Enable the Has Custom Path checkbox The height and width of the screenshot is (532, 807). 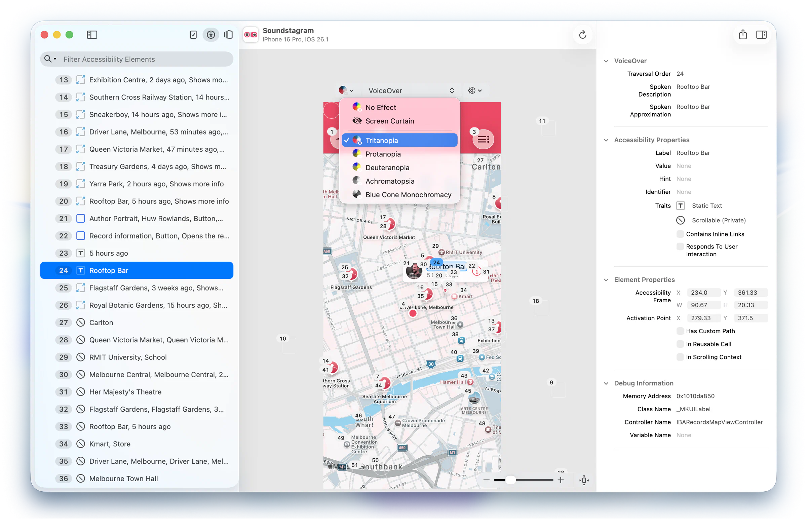point(680,331)
